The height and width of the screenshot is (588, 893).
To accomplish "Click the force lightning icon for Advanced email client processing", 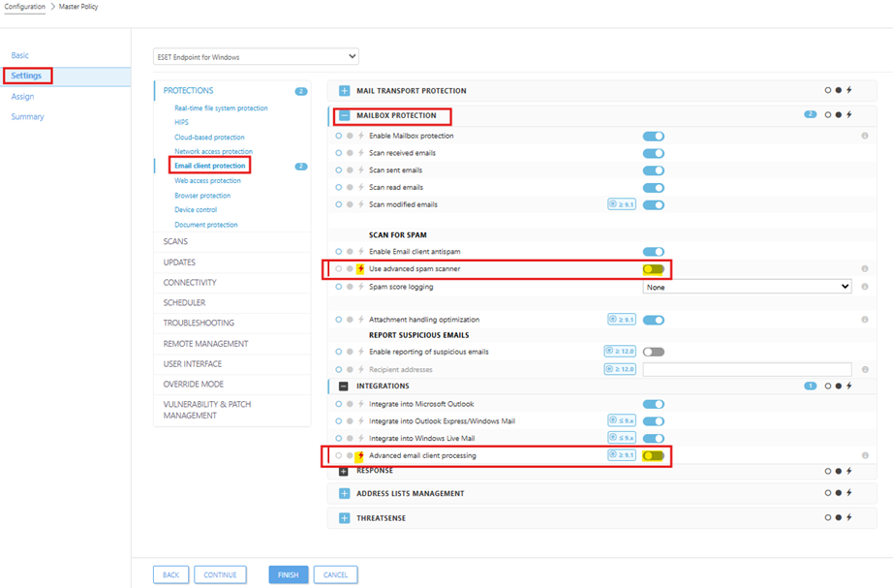I will click(360, 456).
